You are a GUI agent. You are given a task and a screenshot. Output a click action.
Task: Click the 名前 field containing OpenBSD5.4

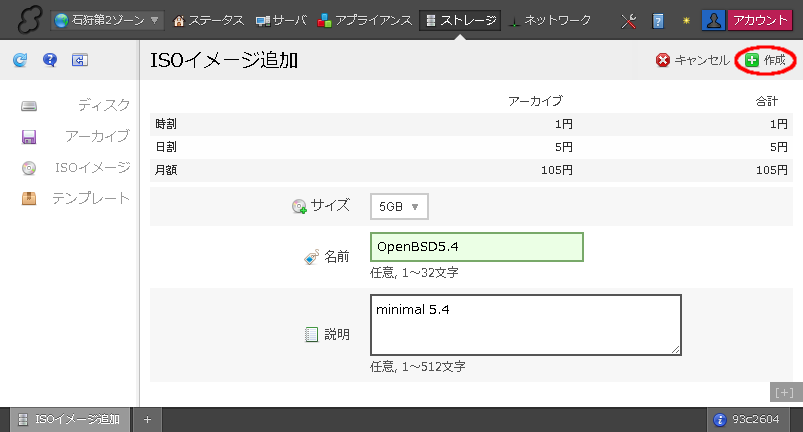476,247
